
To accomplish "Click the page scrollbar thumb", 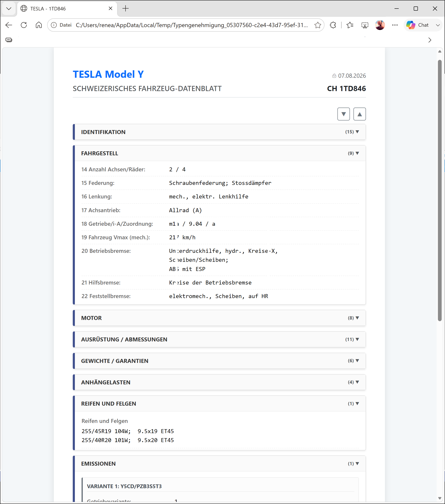I will [x=440, y=190].
